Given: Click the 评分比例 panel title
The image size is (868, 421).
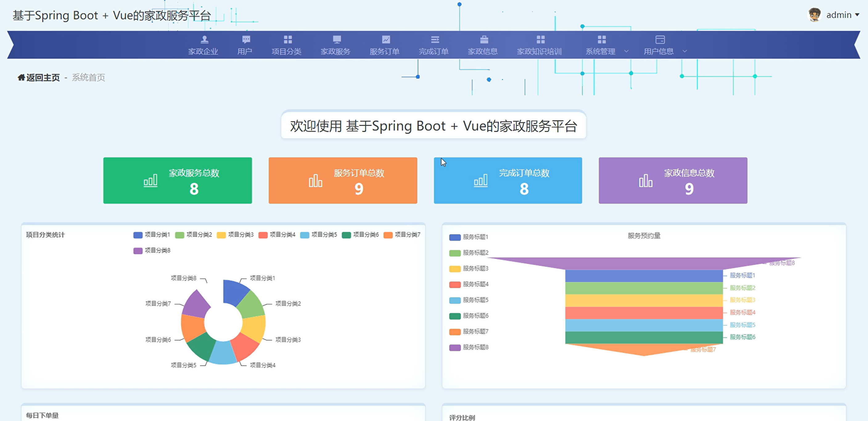Looking at the screenshot, I should (462, 417).
